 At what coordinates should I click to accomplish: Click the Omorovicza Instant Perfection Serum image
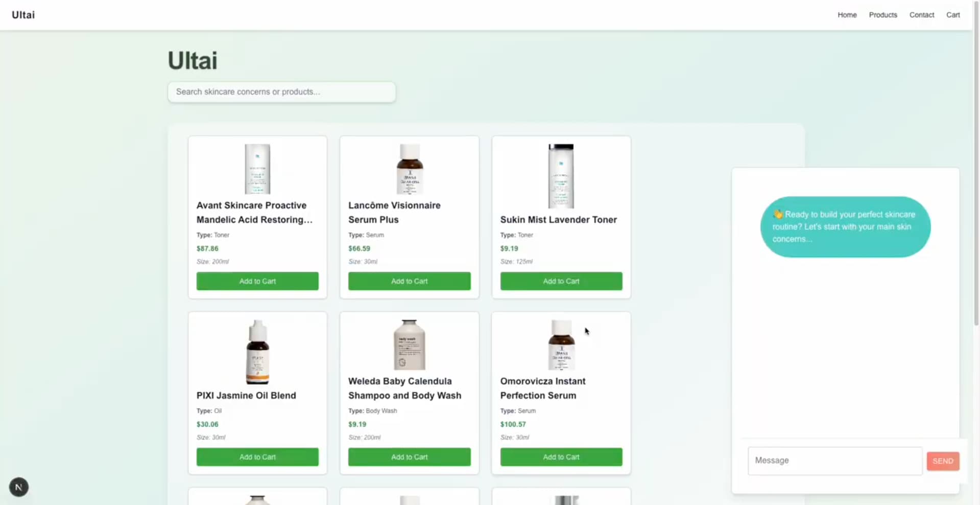pos(561,345)
